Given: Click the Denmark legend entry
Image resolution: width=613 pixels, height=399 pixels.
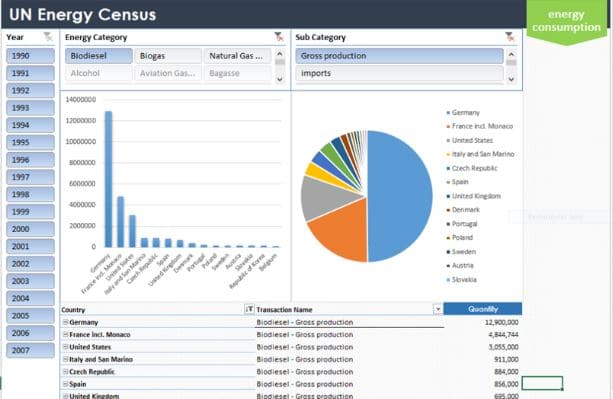Looking at the screenshot, I should pyautogui.click(x=463, y=210).
